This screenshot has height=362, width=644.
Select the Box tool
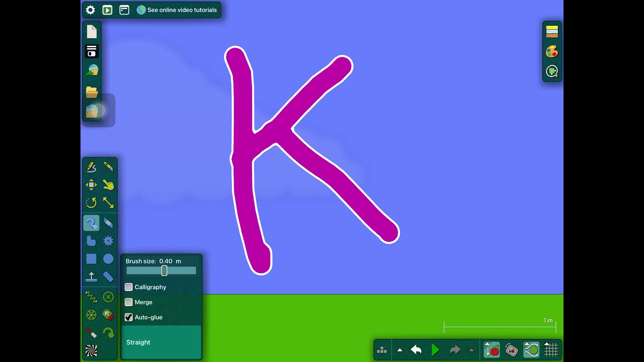point(91,259)
